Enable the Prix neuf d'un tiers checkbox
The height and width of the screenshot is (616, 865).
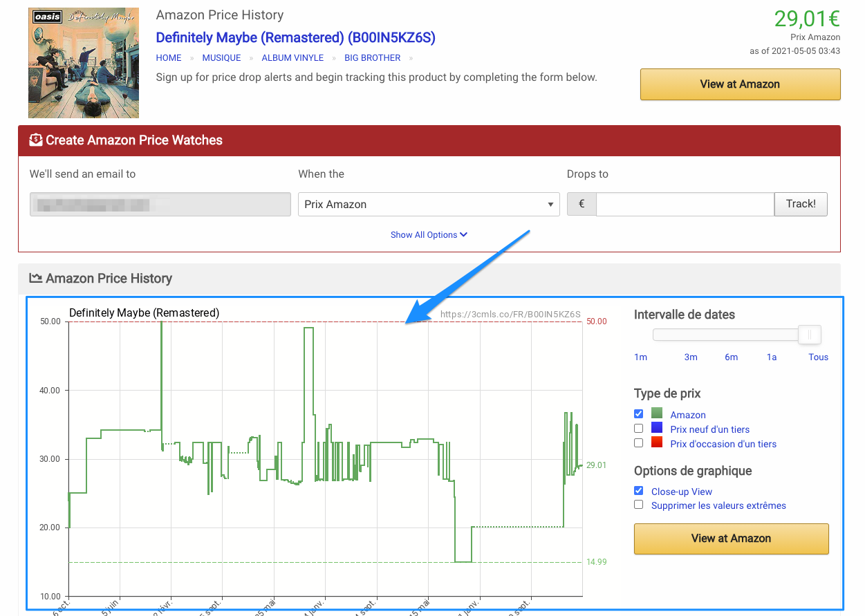coord(639,429)
